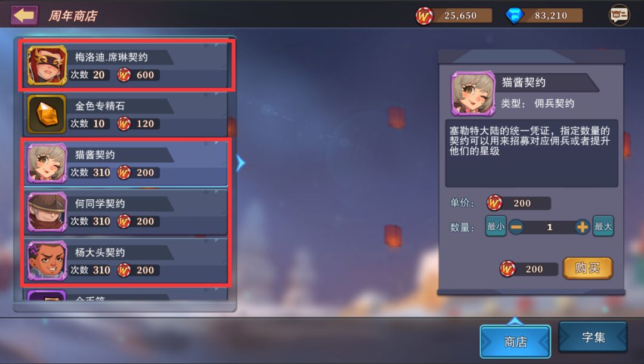
Task: Click the blue diamond currency icon
Action: 514,16
